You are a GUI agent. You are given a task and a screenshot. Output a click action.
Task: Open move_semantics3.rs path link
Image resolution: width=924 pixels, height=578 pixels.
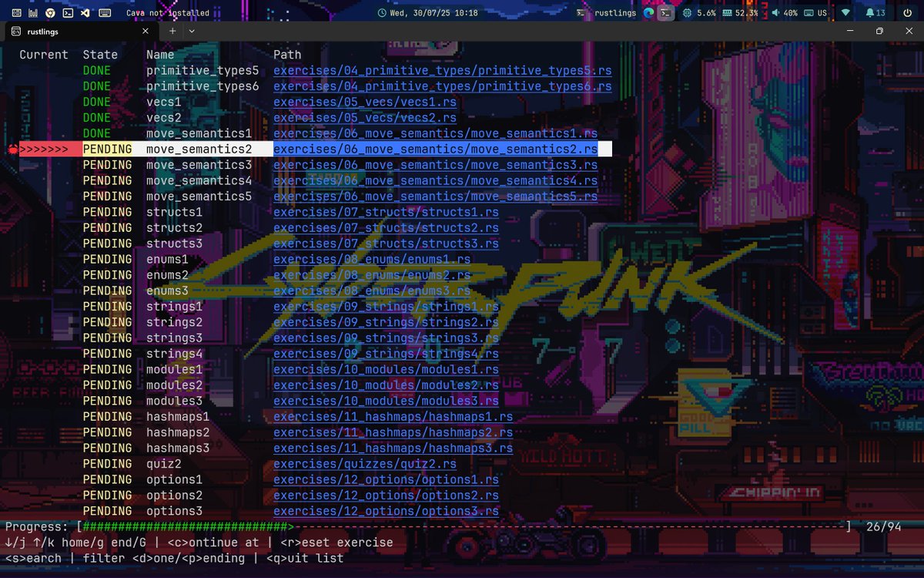[436, 165]
